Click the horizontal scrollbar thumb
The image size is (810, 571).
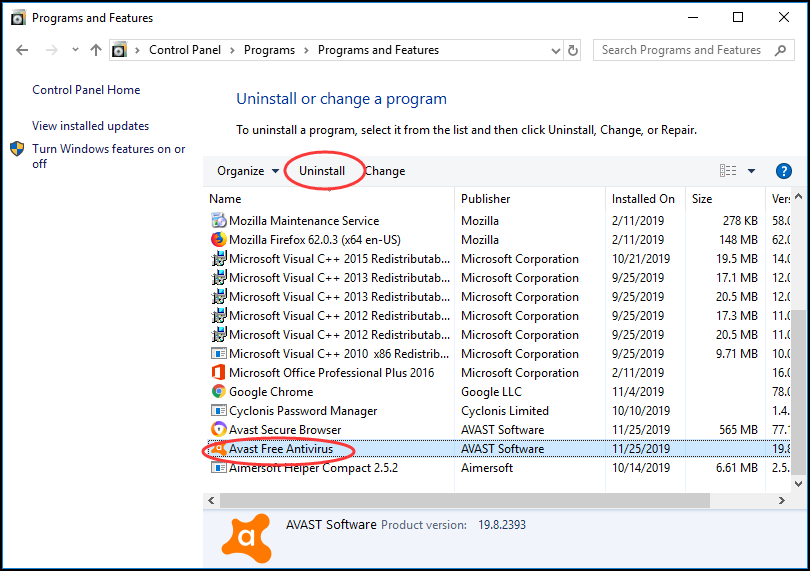click(x=465, y=500)
